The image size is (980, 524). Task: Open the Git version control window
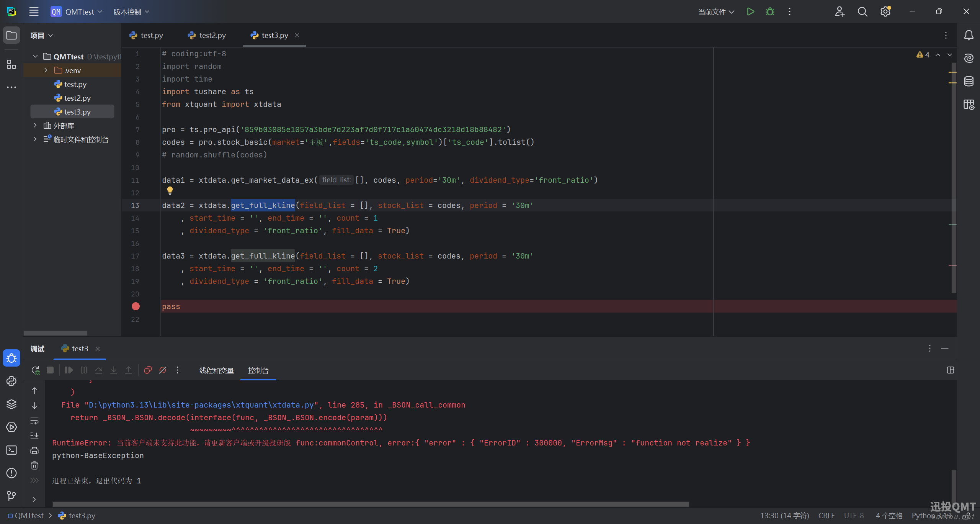(x=11, y=496)
